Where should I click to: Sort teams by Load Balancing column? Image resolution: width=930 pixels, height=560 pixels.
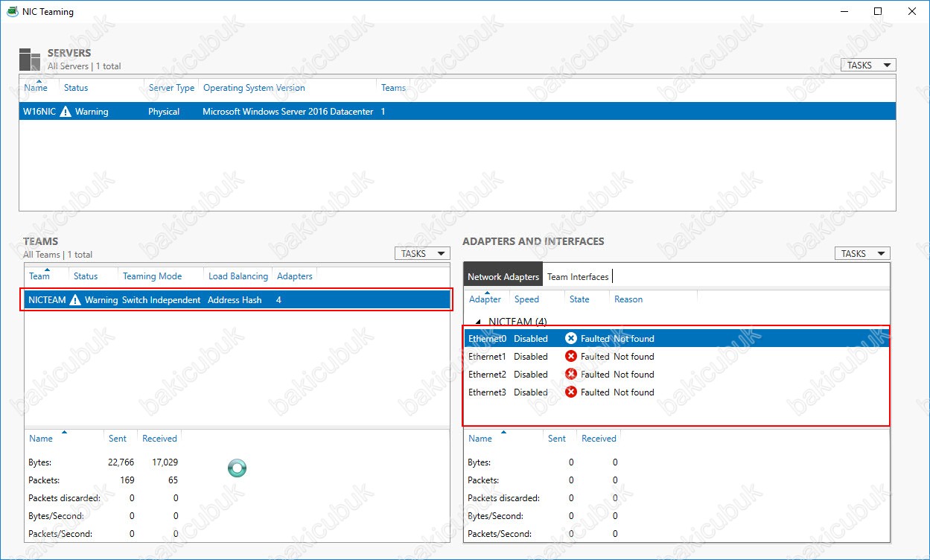click(x=238, y=276)
